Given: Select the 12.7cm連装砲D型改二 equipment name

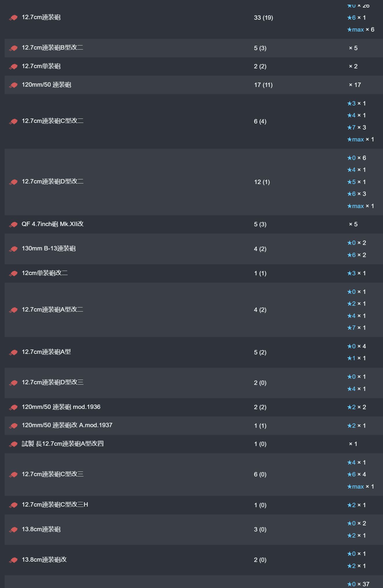Looking at the screenshot, I should (x=53, y=181).
